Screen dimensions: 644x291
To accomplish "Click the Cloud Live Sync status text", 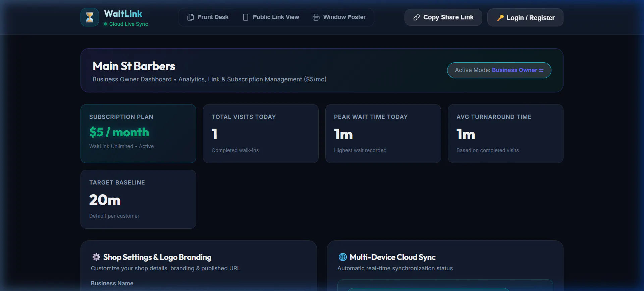I will pyautogui.click(x=128, y=24).
